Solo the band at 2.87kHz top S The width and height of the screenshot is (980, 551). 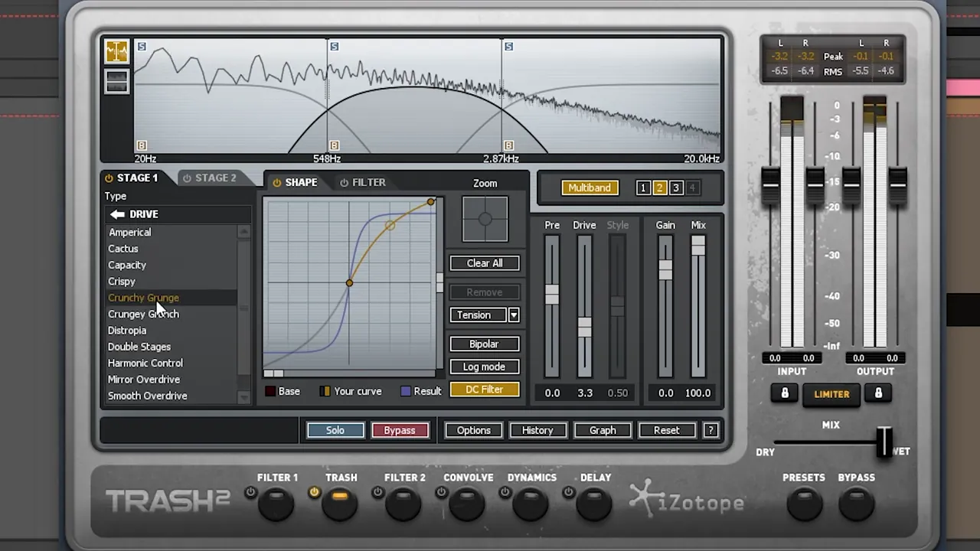[508, 47]
